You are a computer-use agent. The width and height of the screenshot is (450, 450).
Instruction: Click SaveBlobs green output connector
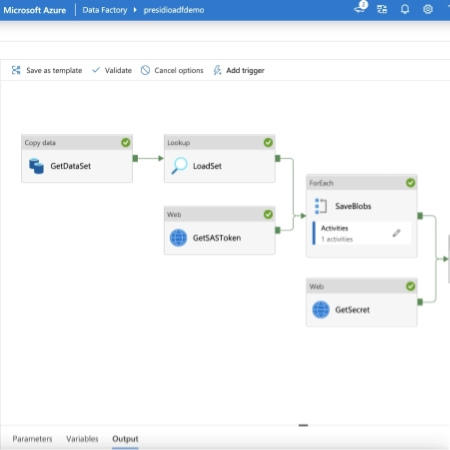420,216
